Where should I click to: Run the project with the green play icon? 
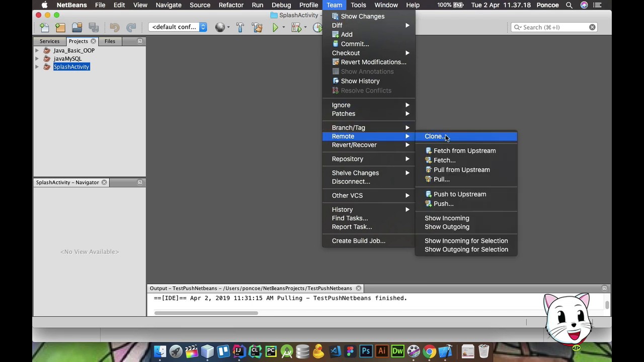coord(275,27)
